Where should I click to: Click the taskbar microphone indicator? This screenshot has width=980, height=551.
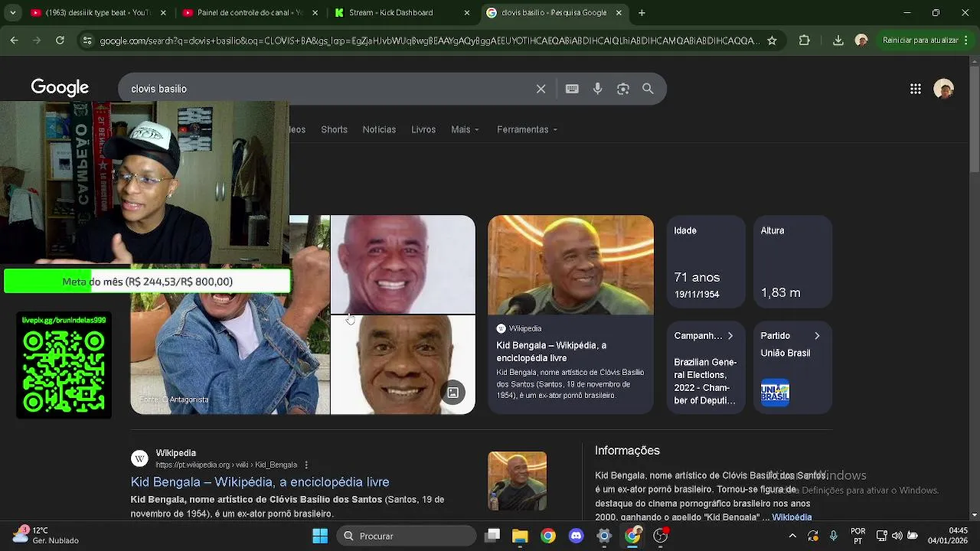834,536
